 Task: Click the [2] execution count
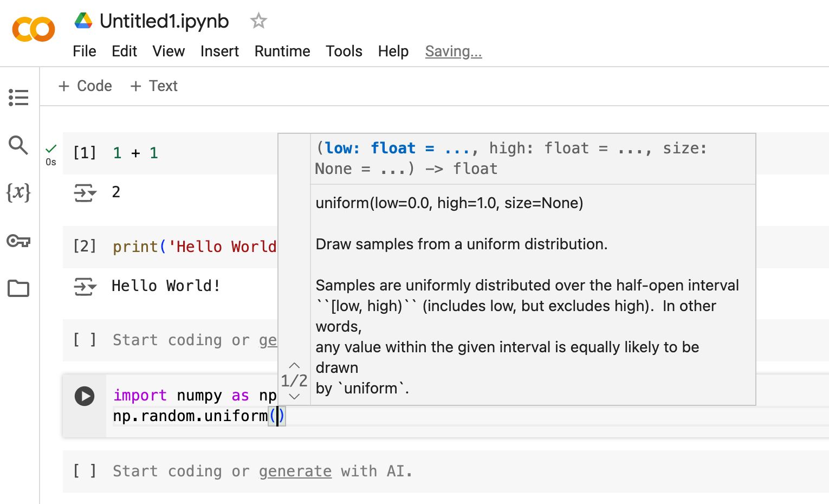pyautogui.click(x=85, y=247)
